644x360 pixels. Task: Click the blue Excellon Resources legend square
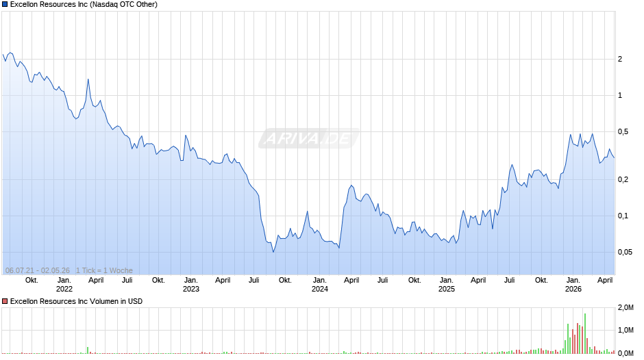(5, 5)
